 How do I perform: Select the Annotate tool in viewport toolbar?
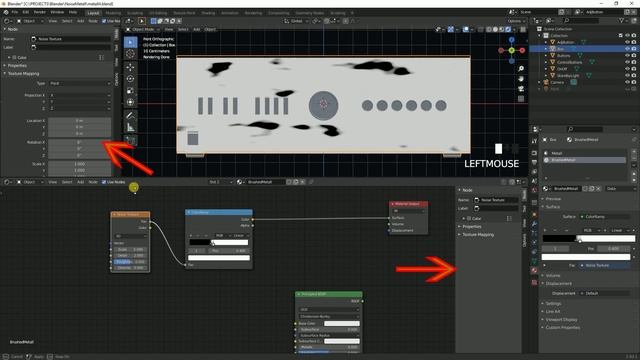point(130,116)
